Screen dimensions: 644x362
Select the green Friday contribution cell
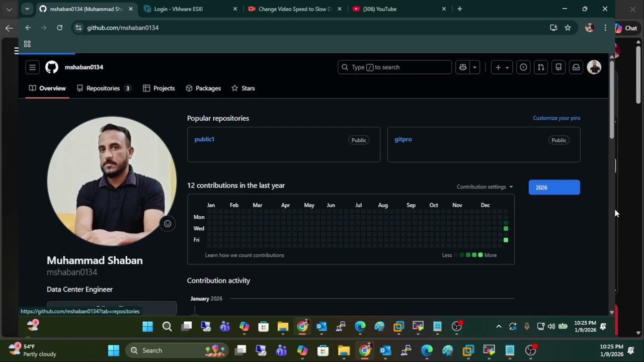tap(506, 240)
